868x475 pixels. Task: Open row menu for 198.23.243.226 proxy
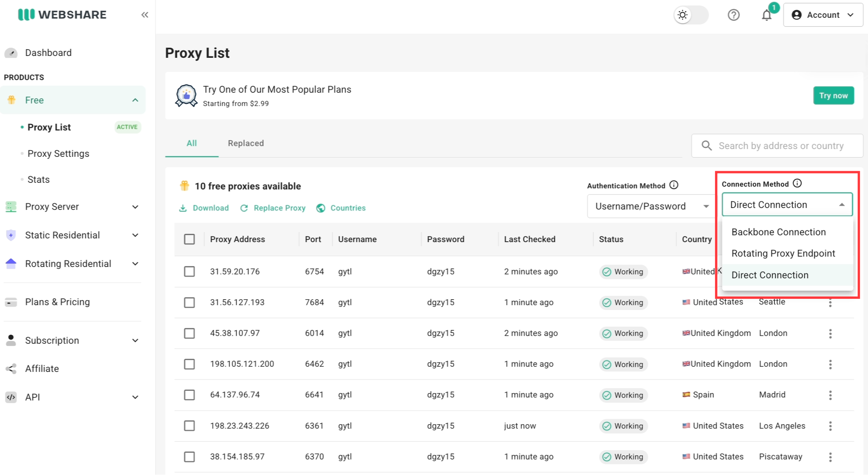[830, 426]
